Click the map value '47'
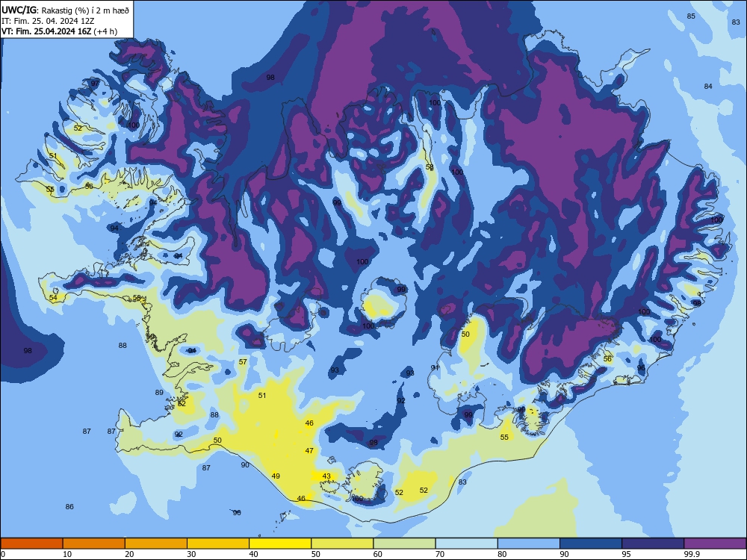Image resolution: width=747 pixels, height=560 pixels. pos(309,450)
